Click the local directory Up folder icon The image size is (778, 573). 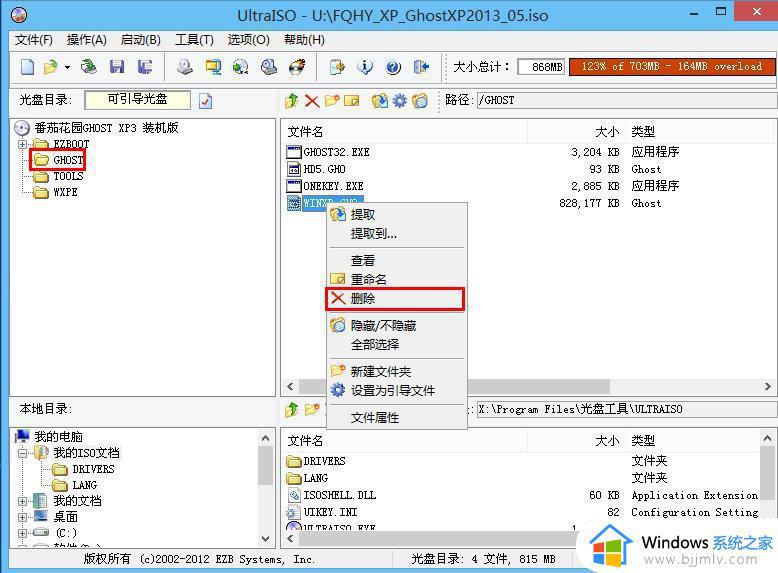click(292, 410)
